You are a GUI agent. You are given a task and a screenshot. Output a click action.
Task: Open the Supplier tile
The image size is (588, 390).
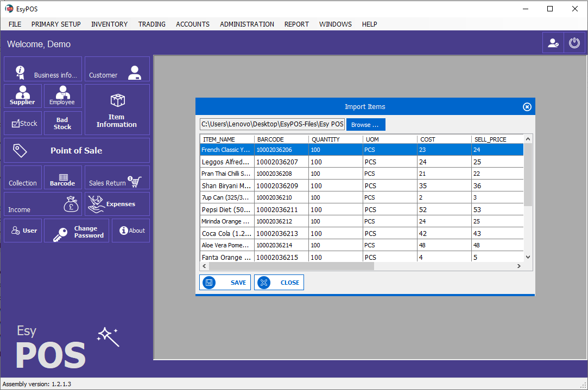point(23,96)
